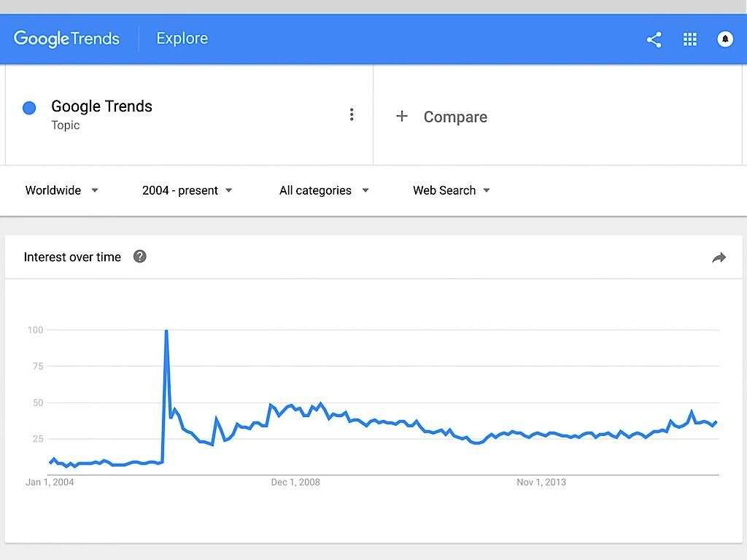This screenshot has height=560, width=747.
Task: Click the chart share arrow icon
Action: 719,257
